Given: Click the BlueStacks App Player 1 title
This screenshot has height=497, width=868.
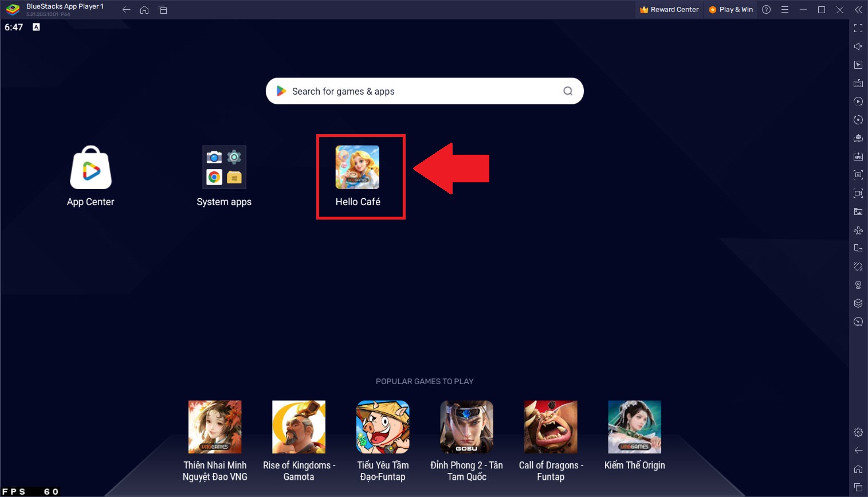Looking at the screenshot, I should pyautogui.click(x=65, y=6).
